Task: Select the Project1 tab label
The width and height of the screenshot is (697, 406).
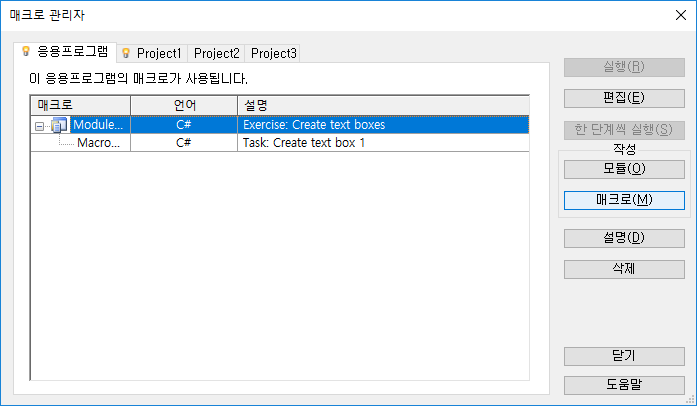Action: (159, 53)
